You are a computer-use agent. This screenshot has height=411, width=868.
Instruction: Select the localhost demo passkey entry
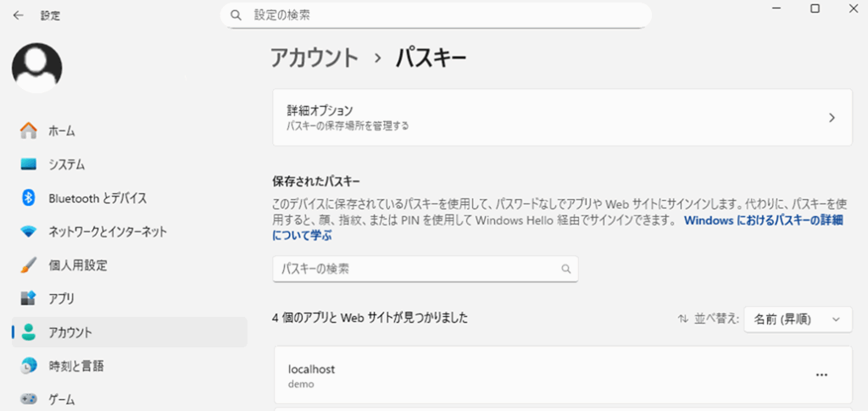pyautogui.click(x=509, y=375)
